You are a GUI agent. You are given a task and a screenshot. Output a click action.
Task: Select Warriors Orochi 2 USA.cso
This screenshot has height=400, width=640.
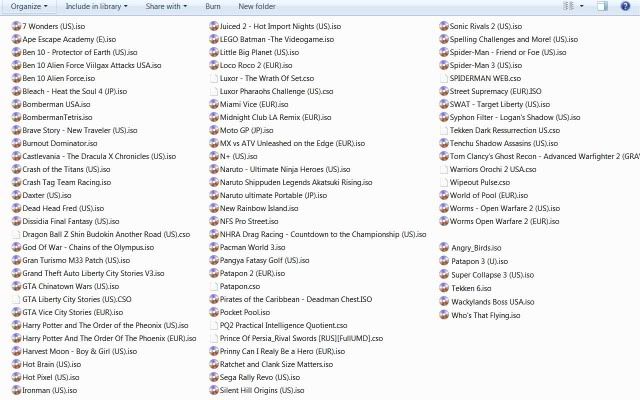click(x=493, y=169)
